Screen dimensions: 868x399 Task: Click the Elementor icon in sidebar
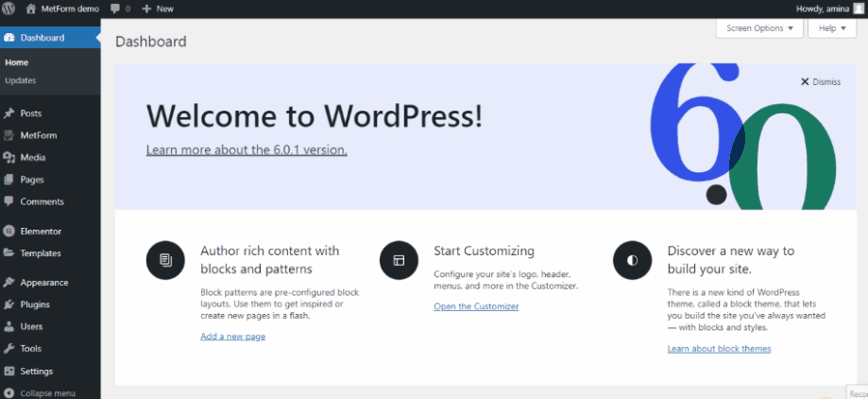point(9,231)
